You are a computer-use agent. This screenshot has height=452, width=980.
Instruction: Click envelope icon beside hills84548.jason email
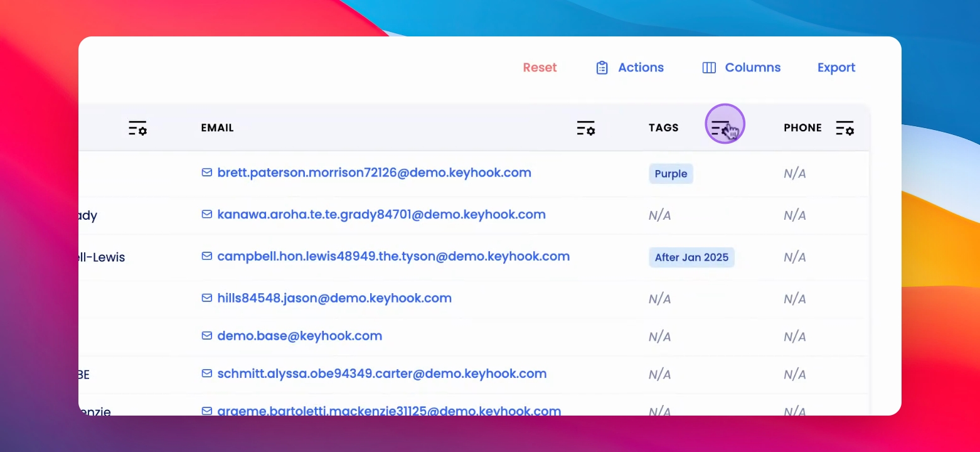pyautogui.click(x=206, y=298)
